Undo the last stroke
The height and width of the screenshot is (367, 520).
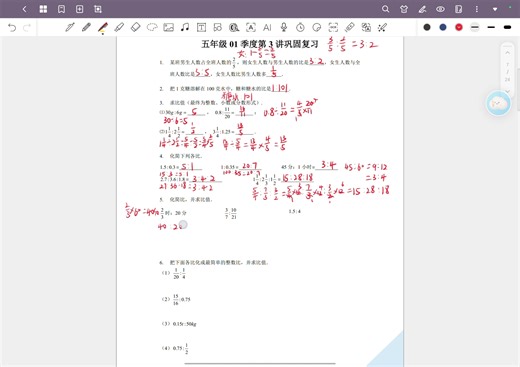(12, 27)
